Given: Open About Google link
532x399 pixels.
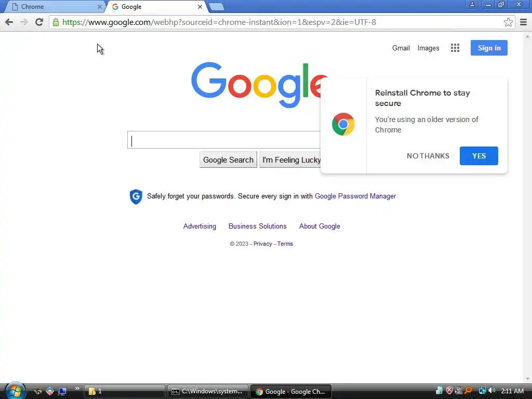Looking at the screenshot, I should coord(320,227).
